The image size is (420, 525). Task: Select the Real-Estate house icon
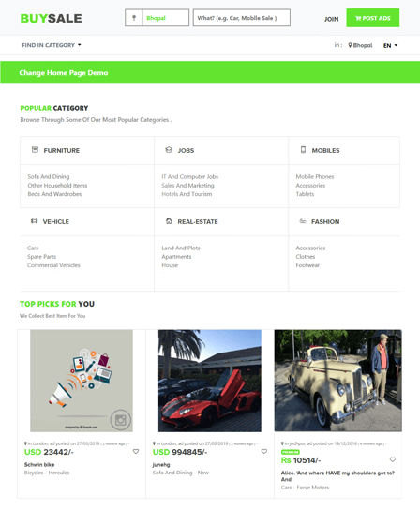click(169, 221)
